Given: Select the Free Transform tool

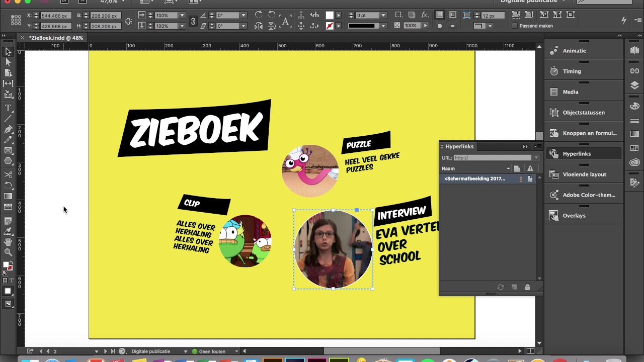Looking at the screenshot, I should tap(8, 186).
